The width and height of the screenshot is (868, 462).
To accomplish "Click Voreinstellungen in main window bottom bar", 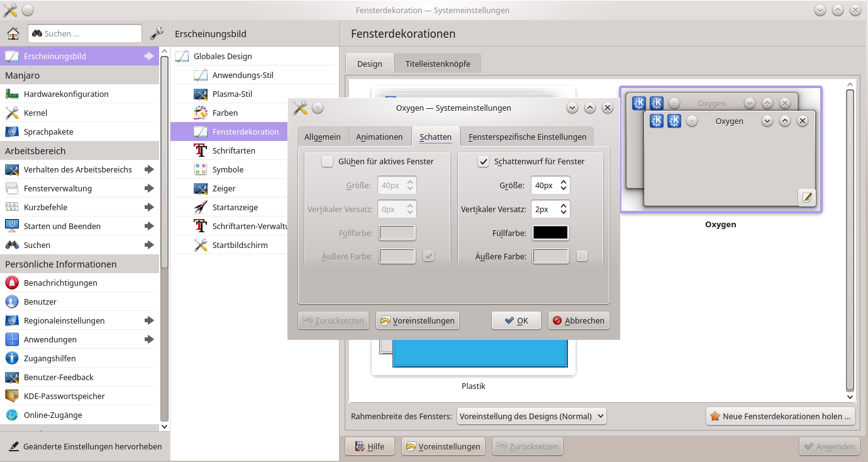I will pos(443,446).
